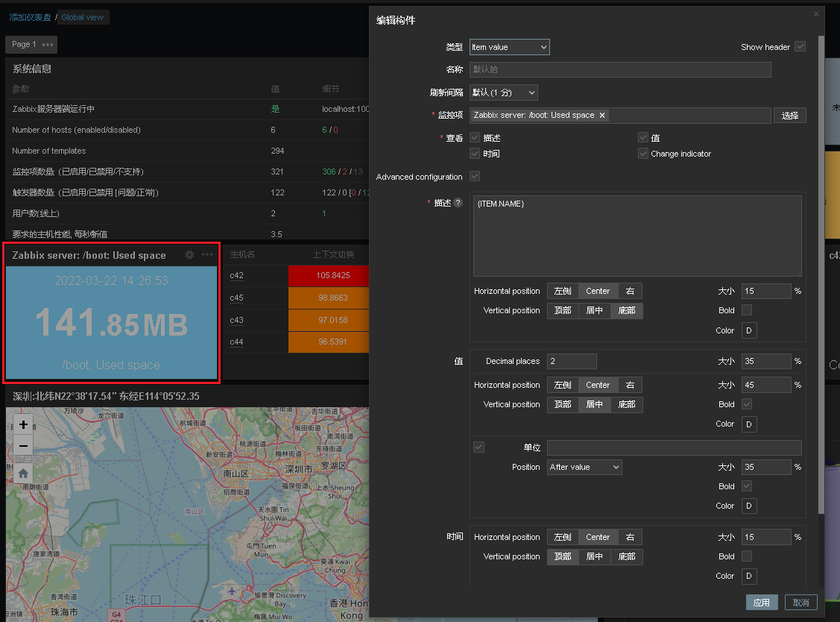Open the 刷新间隔 refresh interval dropdown
Viewport: 840px width, 622px height.
(503, 93)
